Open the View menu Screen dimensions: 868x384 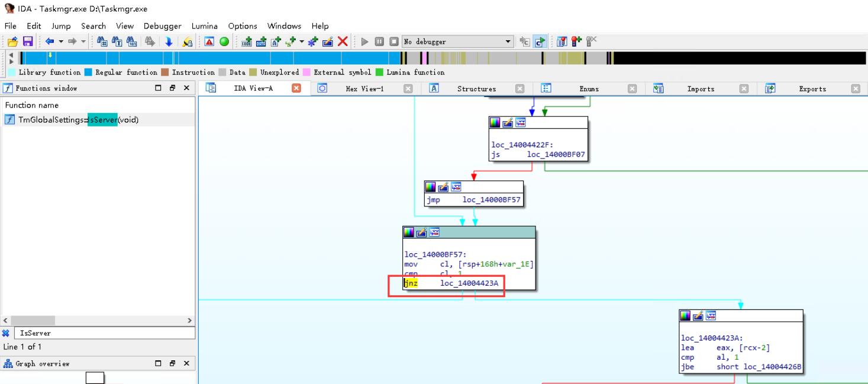[125, 26]
